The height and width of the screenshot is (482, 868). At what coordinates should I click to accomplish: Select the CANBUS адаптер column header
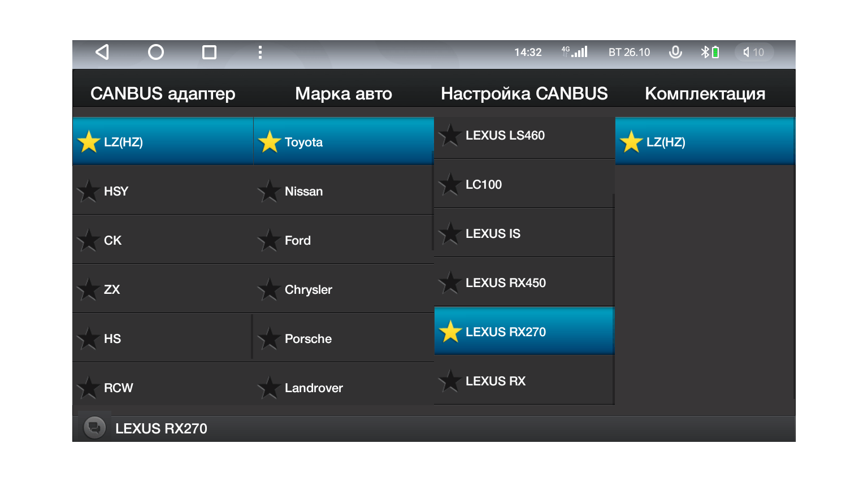coord(163,93)
